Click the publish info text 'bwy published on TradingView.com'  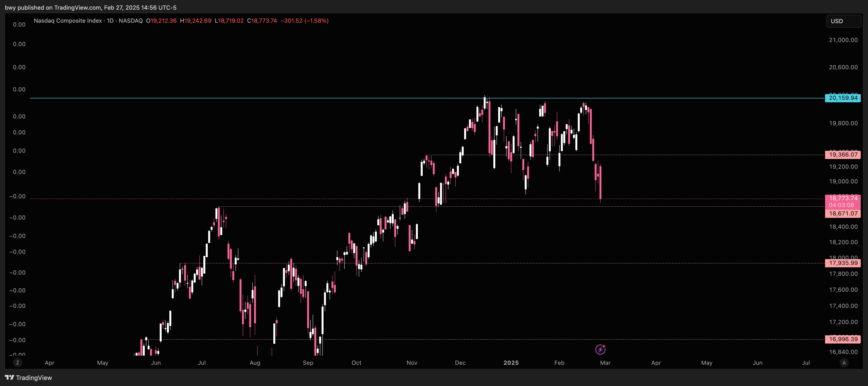(x=53, y=7)
